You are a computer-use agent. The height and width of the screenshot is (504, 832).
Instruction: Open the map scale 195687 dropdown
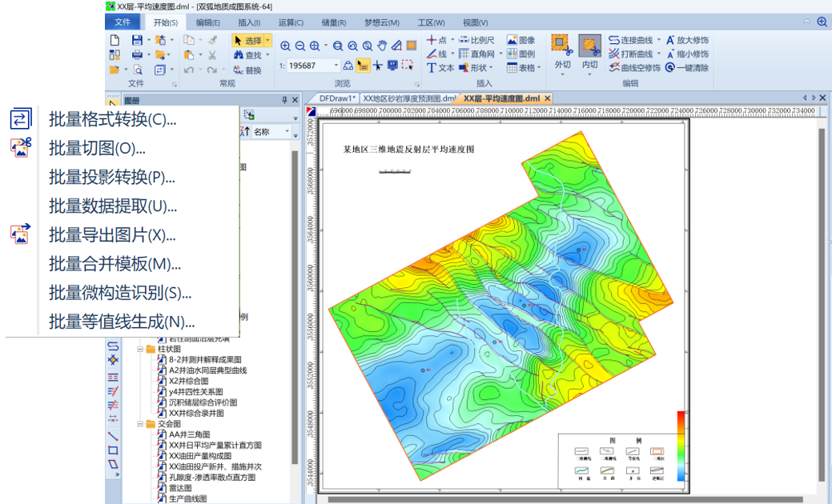pyautogui.click(x=336, y=66)
